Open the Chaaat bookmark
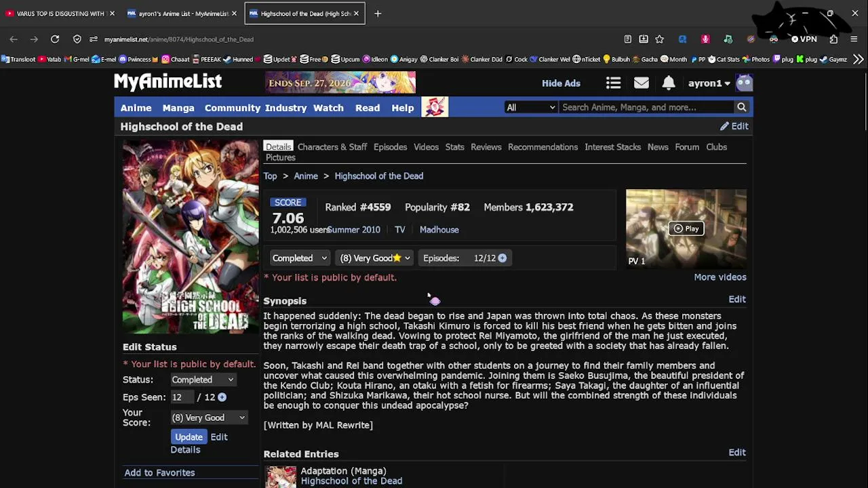This screenshot has width=868, height=488. 176,60
